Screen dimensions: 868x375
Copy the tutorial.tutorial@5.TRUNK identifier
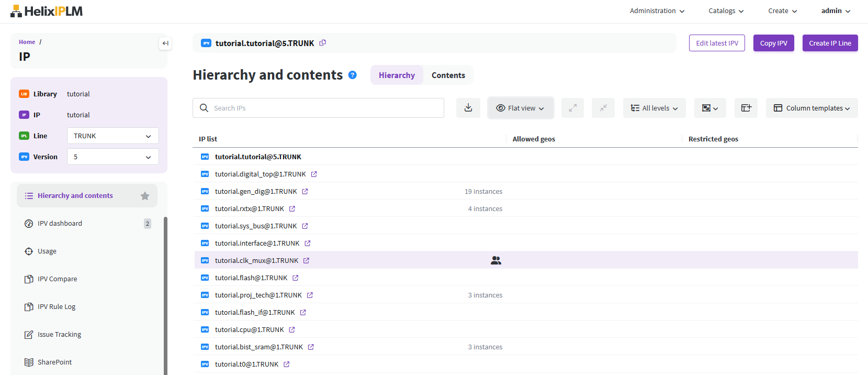click(x=323, y=43)
